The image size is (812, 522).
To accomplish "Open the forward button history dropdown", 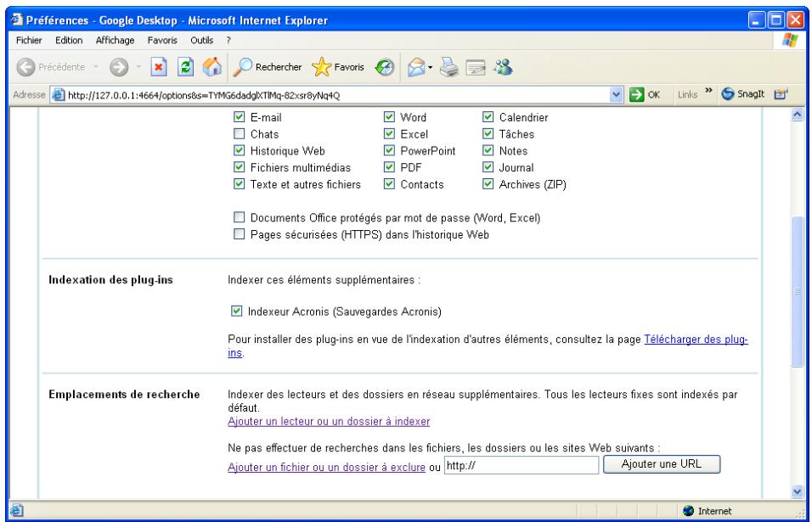I will pyautogui.click(x=138, y=67).
